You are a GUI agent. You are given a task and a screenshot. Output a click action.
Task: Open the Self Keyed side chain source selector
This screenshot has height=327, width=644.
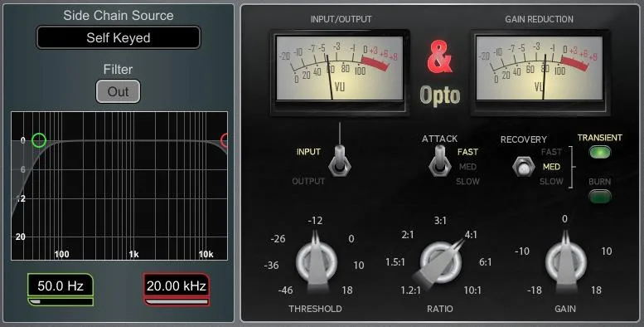click(x=119, y=38)
